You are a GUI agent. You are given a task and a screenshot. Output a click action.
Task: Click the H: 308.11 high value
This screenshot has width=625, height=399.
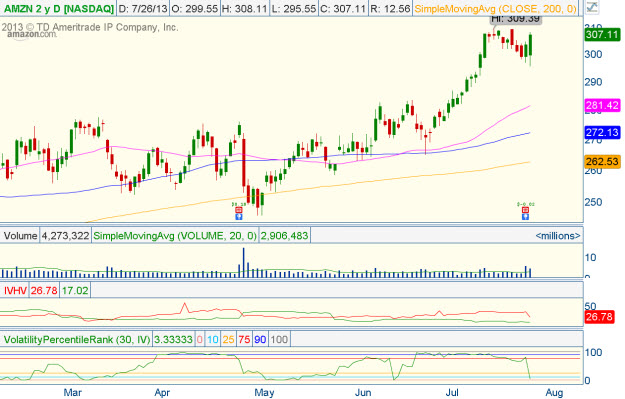(244, 8)
